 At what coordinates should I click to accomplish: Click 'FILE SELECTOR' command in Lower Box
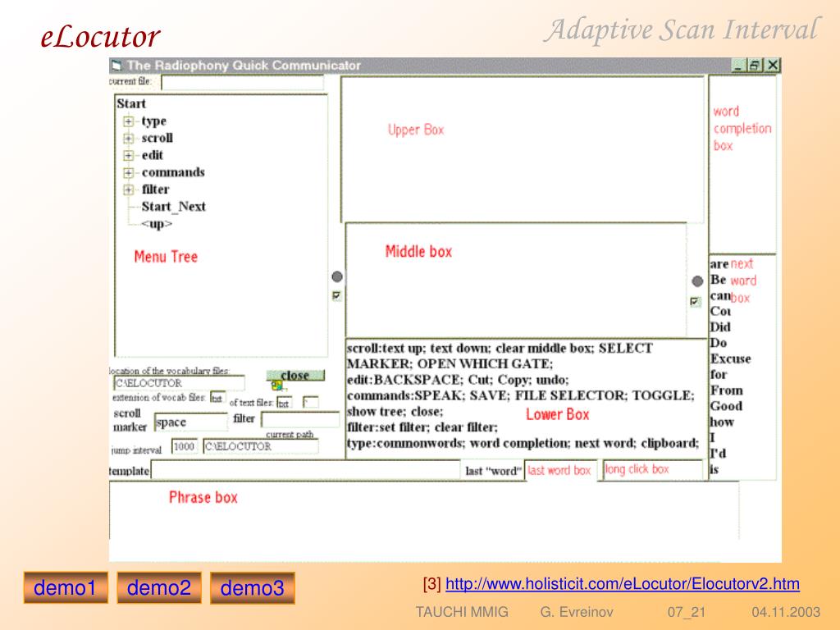pyautogui.click(x=570, y=395)
